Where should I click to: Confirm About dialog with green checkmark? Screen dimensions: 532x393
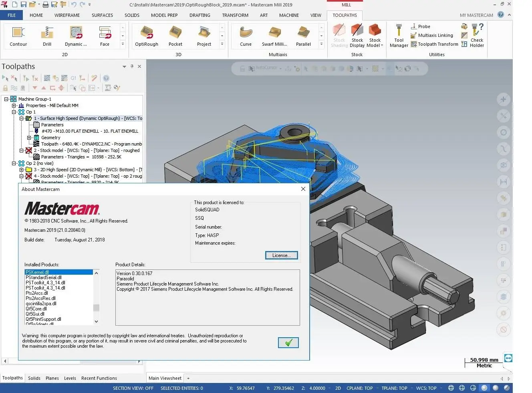click(x=288, y=342)
